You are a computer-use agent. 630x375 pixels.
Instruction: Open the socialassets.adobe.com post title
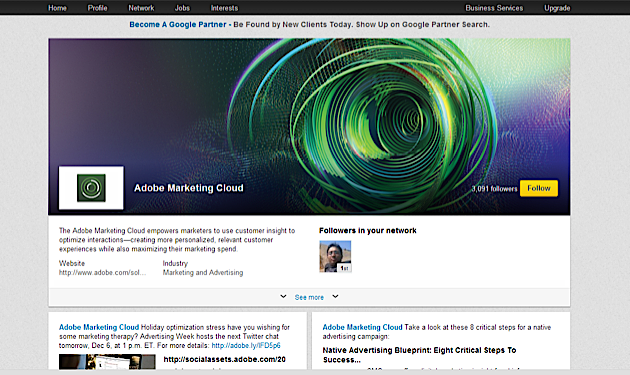224,359
